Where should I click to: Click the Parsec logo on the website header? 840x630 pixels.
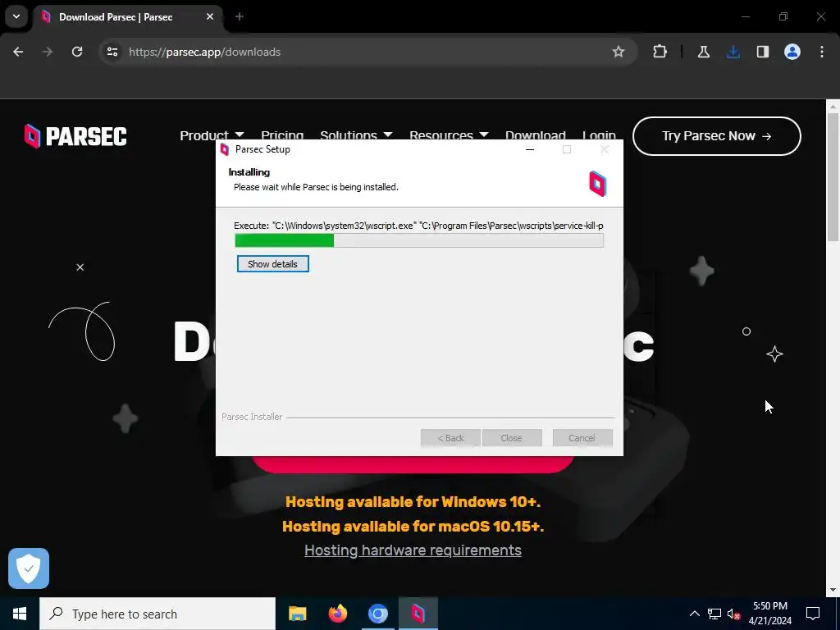(75, 136)
